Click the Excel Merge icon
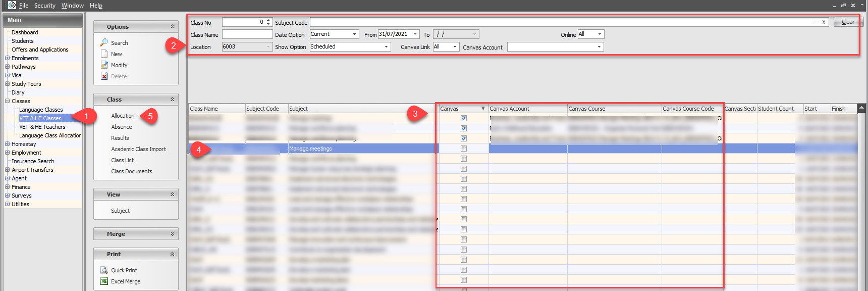This screenshot has height=291, width=868. pyautogui.click(x=104, y=281)
